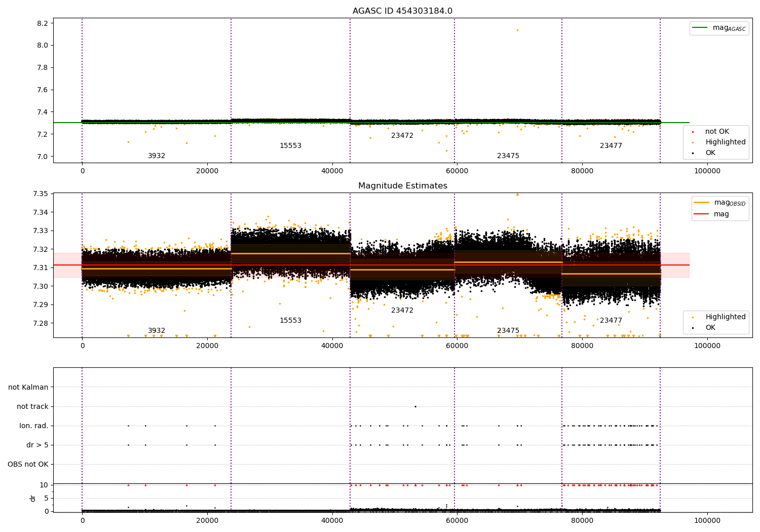
Task: Click the 10 tick on the dr axis
Action: click(44, 485)
